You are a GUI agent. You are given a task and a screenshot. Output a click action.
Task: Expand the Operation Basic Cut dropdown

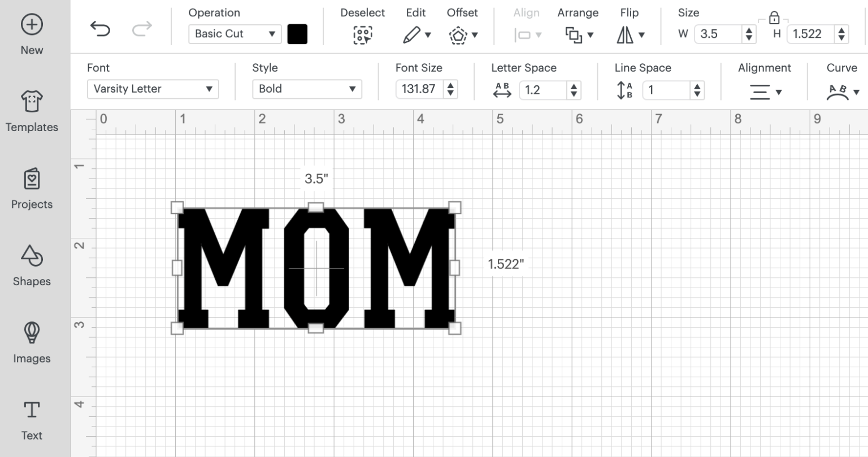pyautogui.click(x=235, y=34)
